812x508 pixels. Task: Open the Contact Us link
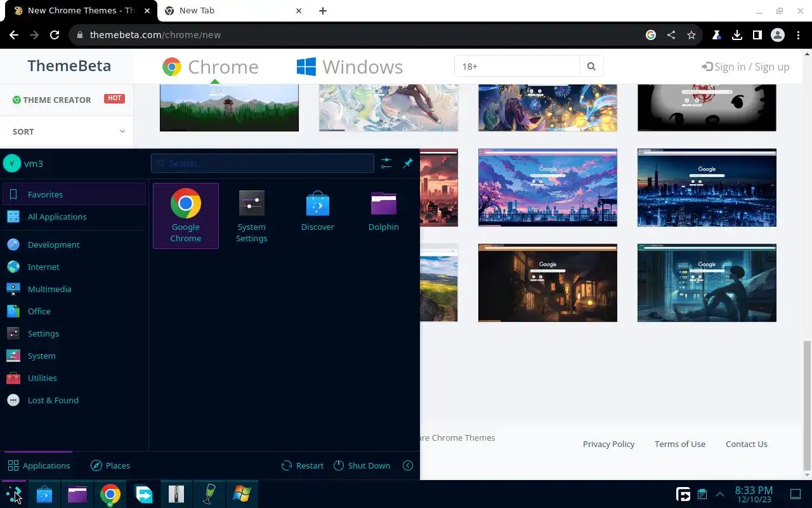coord(747,444)
